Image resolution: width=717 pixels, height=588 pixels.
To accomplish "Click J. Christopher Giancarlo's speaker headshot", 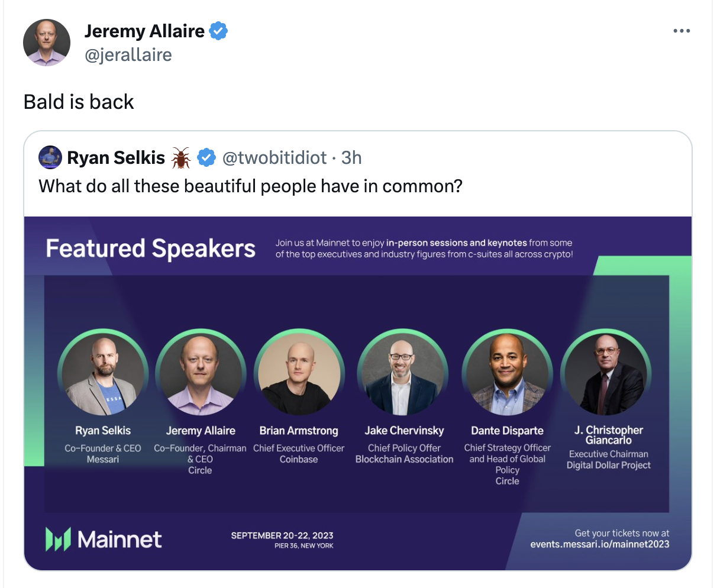I will (606, 374).
